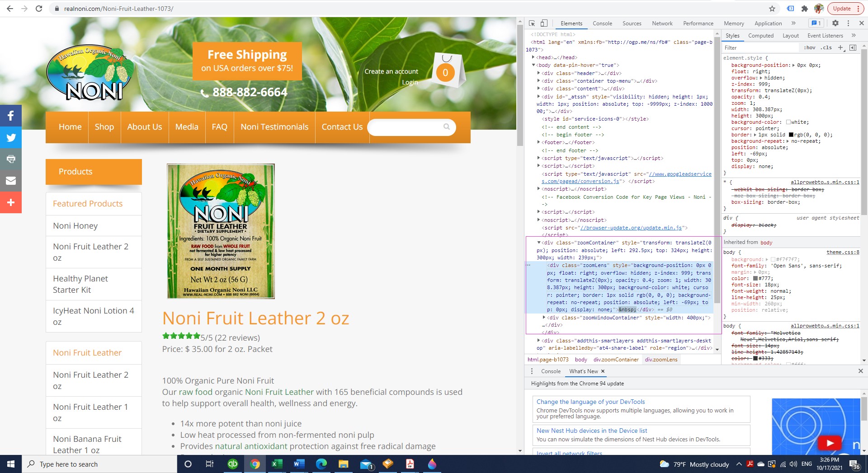Open DevTools settings gear
Screen dimensions: 868x473
pos(835,23)
